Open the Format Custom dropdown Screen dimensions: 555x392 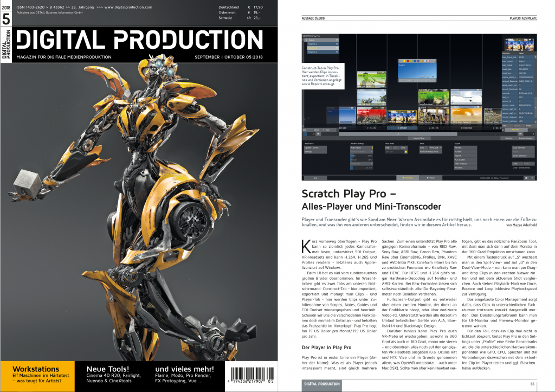click(x=362, y=152)
